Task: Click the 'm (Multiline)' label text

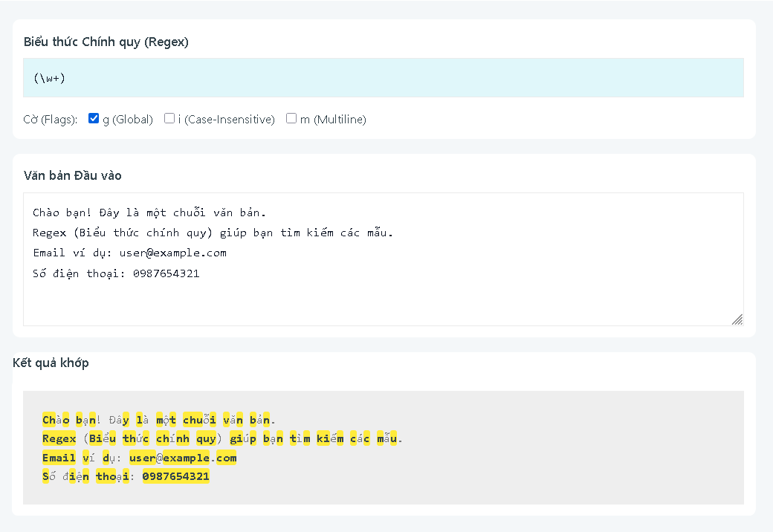Action: click(333, 120)
